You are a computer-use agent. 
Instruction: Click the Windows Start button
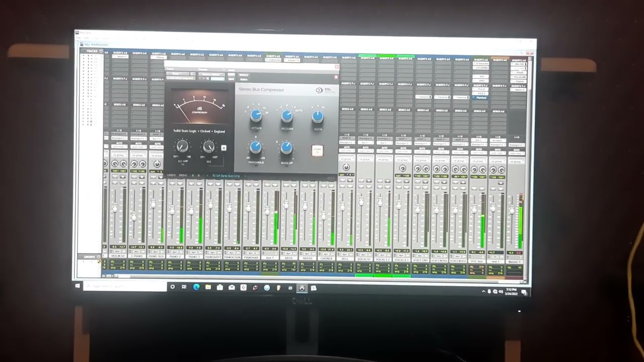coord(77,286)
